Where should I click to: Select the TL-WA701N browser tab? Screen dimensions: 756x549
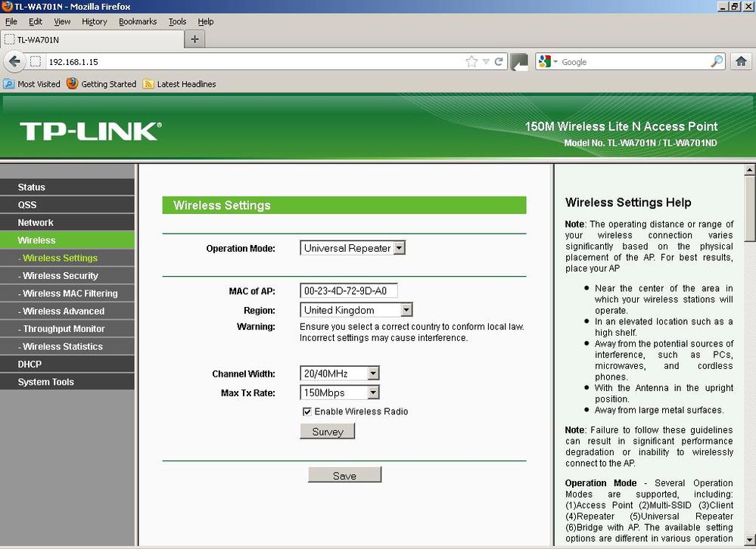click(92, 39)
